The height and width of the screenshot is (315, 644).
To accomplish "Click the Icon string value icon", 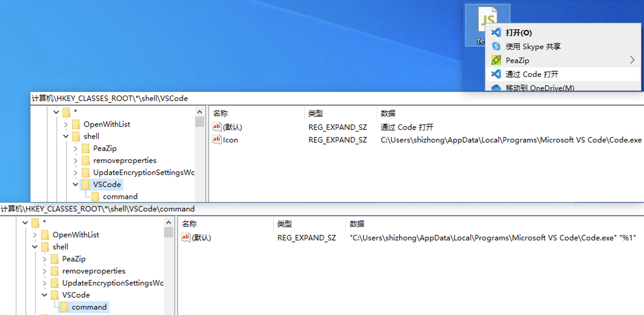I will click(x=216, y=140).
